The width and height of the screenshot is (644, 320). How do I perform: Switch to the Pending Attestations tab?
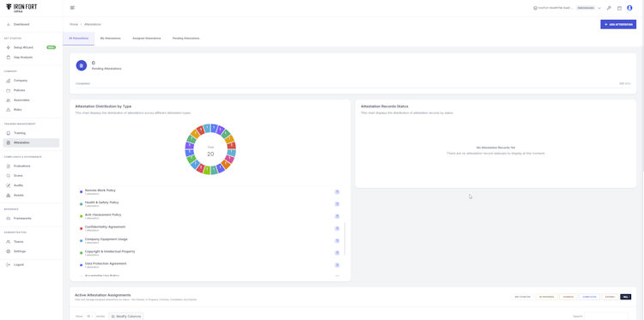tap(185, 38)
